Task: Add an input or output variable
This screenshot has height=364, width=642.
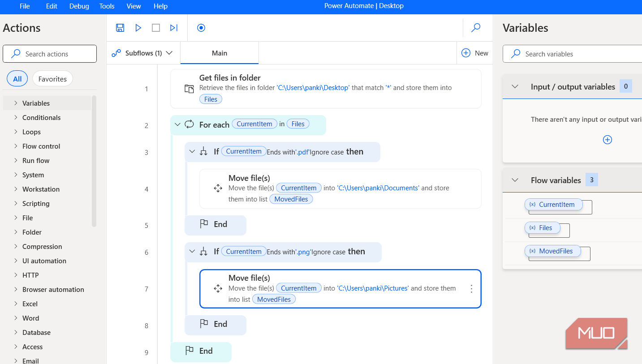Action: click(x=608, y=140)
